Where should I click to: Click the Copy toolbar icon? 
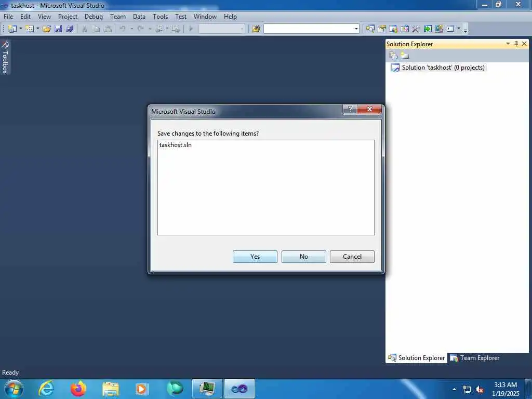[x=96, y=29]
